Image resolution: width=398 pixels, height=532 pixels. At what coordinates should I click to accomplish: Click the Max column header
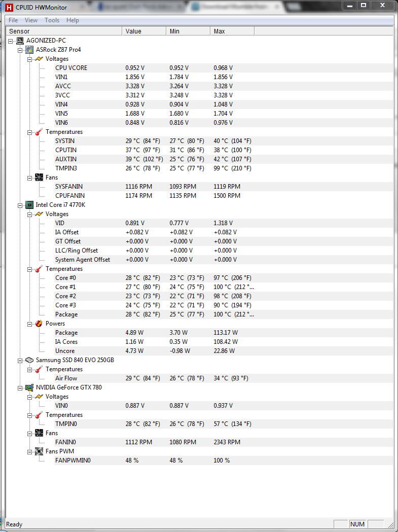tap(232, 31)
